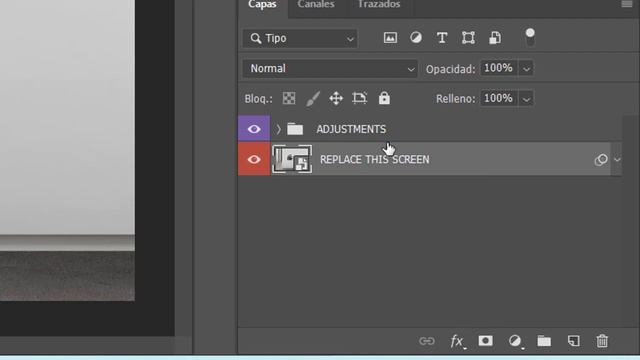Lock layer position icon

[x=336, y=98]
